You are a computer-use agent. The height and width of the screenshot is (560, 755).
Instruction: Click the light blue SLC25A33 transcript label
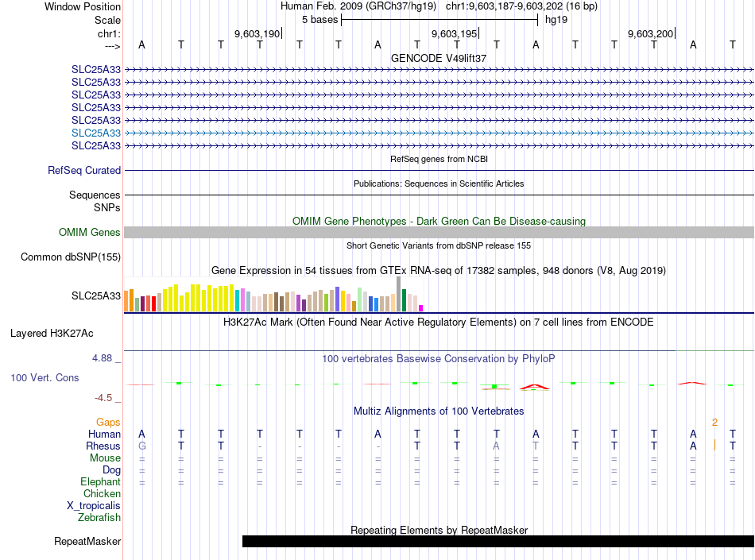[x=96, y=133]
